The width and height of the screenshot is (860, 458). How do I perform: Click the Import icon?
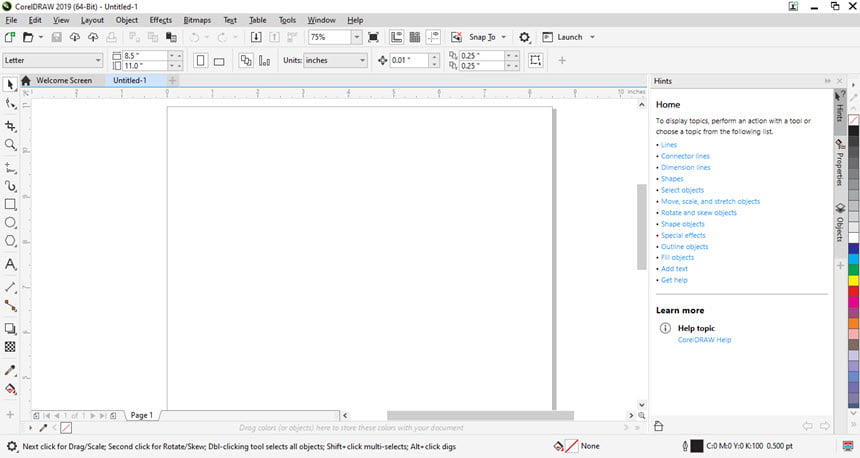[256, 37]
